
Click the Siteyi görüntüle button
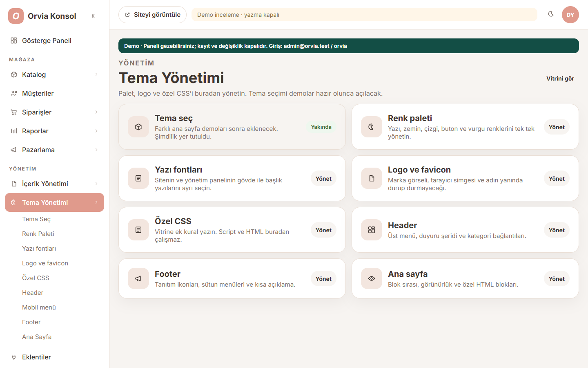[152, 15]
